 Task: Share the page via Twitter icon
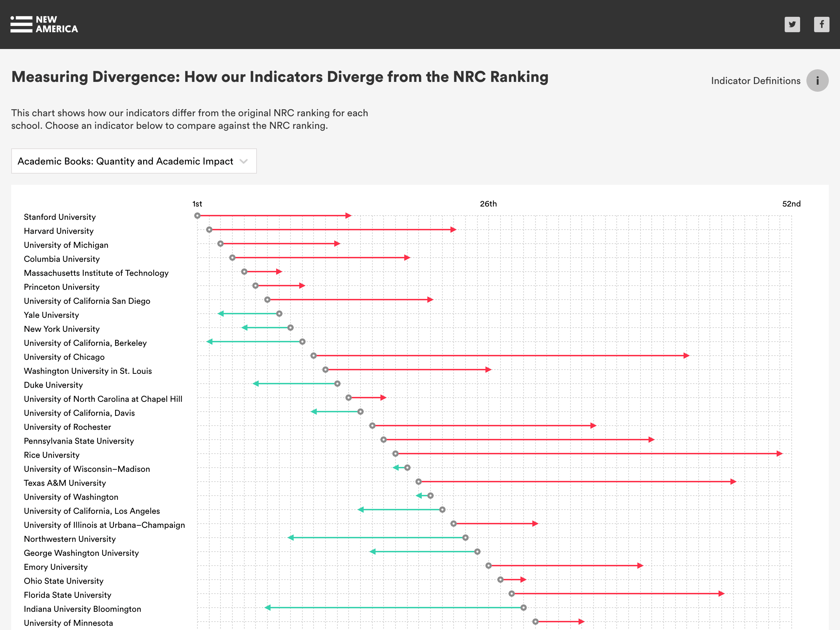(x=792, y=24)
